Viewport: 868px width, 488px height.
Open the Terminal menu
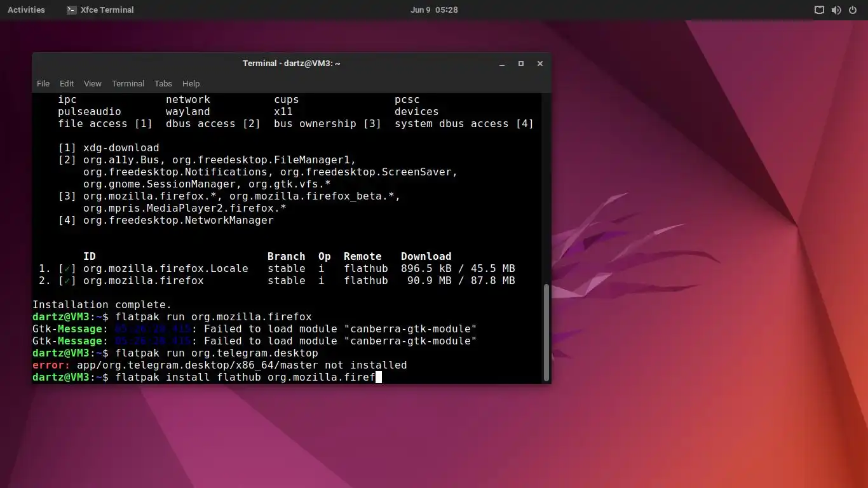click(128, 83)
